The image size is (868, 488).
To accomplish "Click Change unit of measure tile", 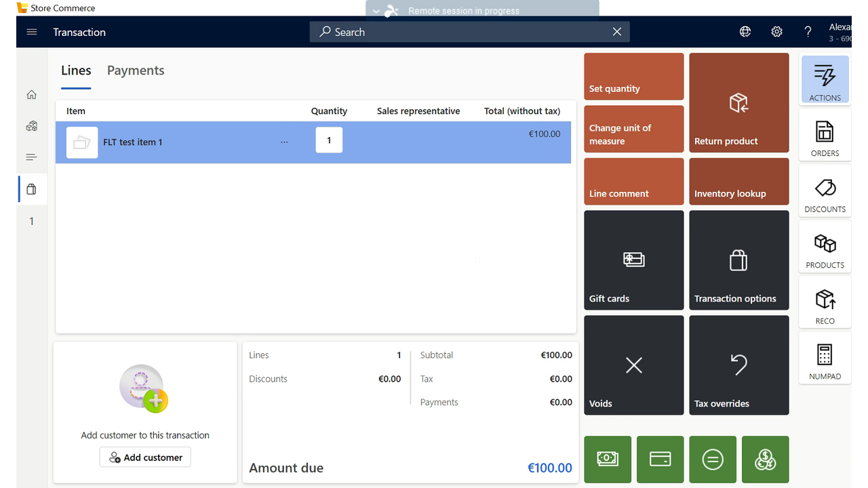I will 634,129.
